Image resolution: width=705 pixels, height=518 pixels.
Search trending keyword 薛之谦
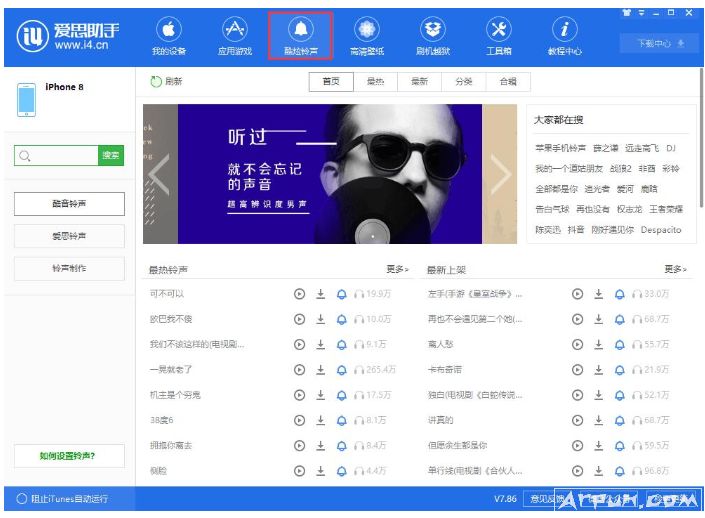click(x=606, y=148)
